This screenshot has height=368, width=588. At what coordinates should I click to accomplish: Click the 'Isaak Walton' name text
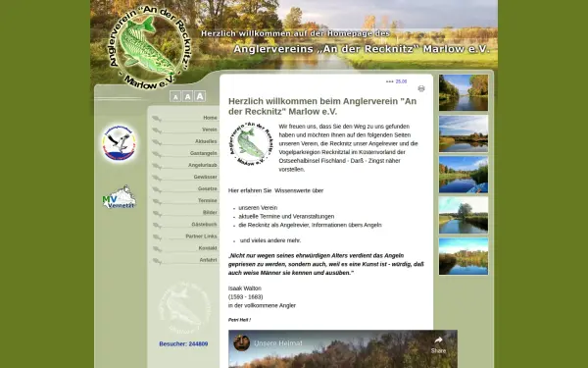pos(245,289)
